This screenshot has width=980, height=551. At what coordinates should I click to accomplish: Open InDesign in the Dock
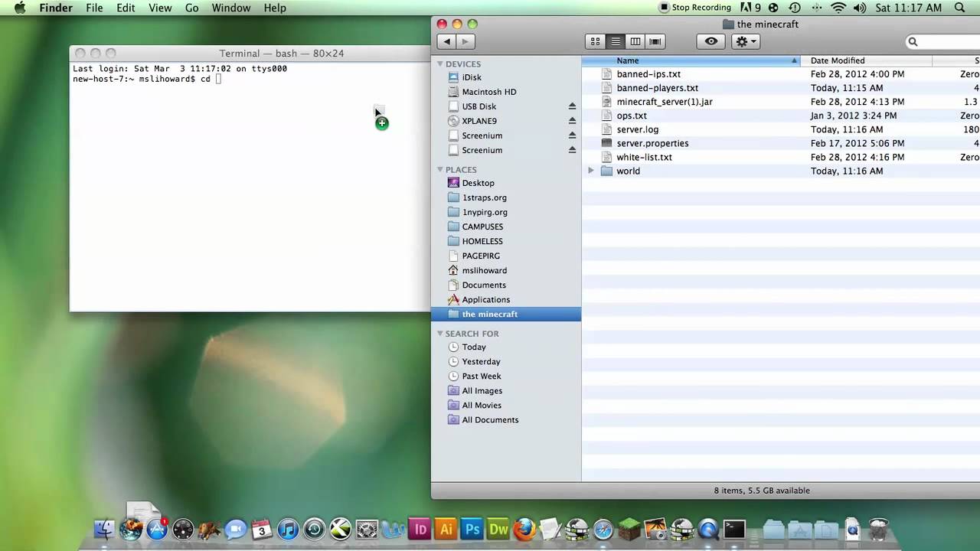[x=420, y=529]
